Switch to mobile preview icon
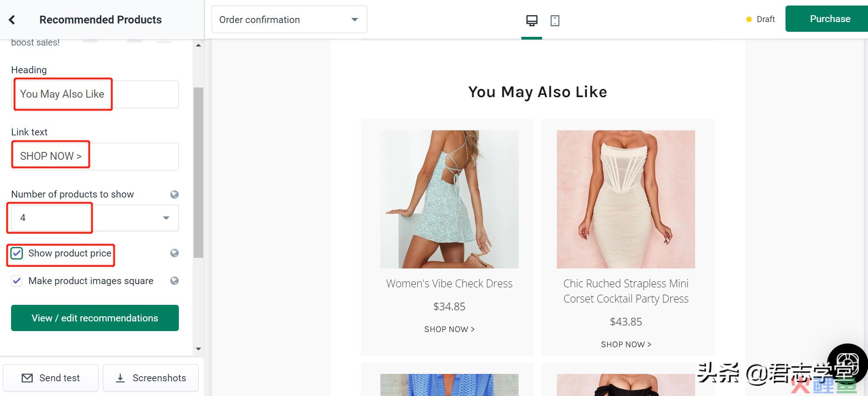Screen dimensions: 868x396 pos(555,21)
